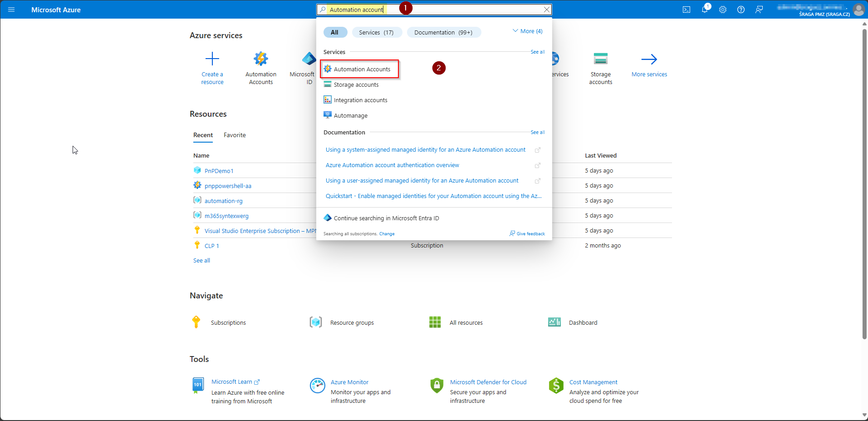Click the pnppowershell-aa gear icon
This screenshot has height=421, width=868.
point(197,185)
